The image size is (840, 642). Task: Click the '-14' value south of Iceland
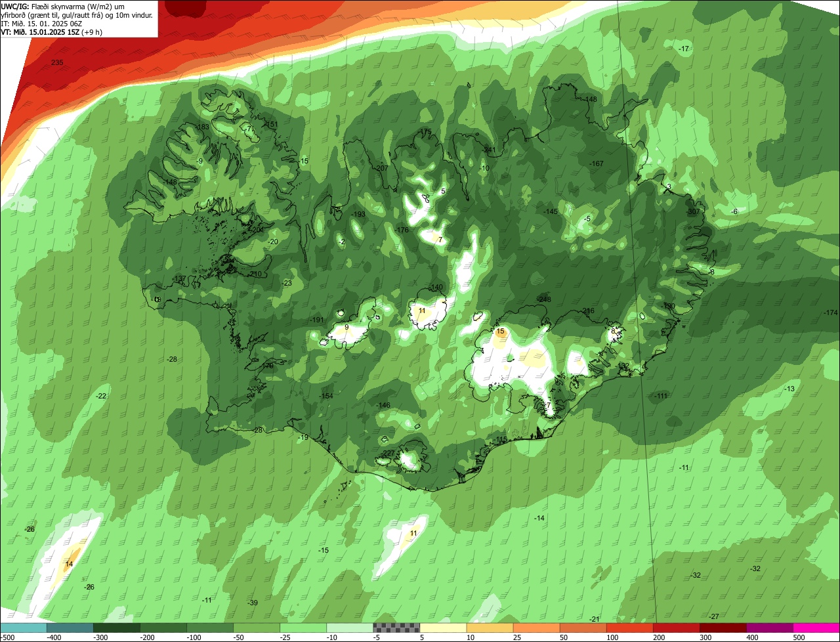(539, 519)
